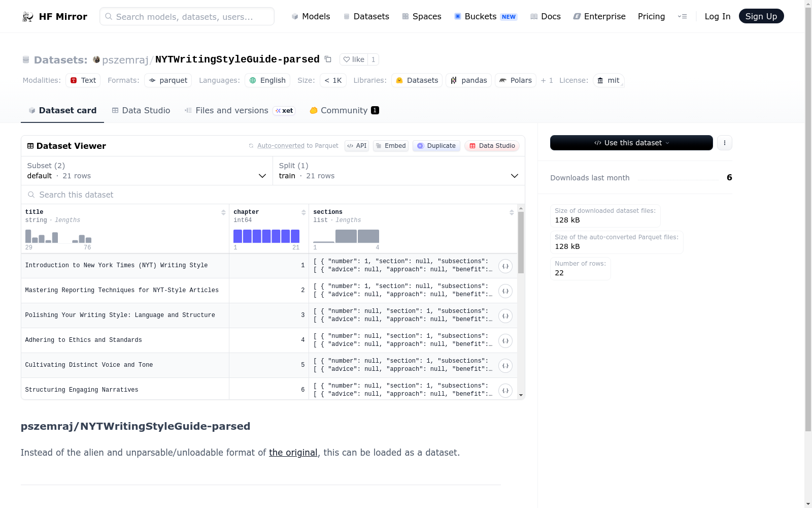
Task: Click the sections lengths histogram
Action: (346, 236)
